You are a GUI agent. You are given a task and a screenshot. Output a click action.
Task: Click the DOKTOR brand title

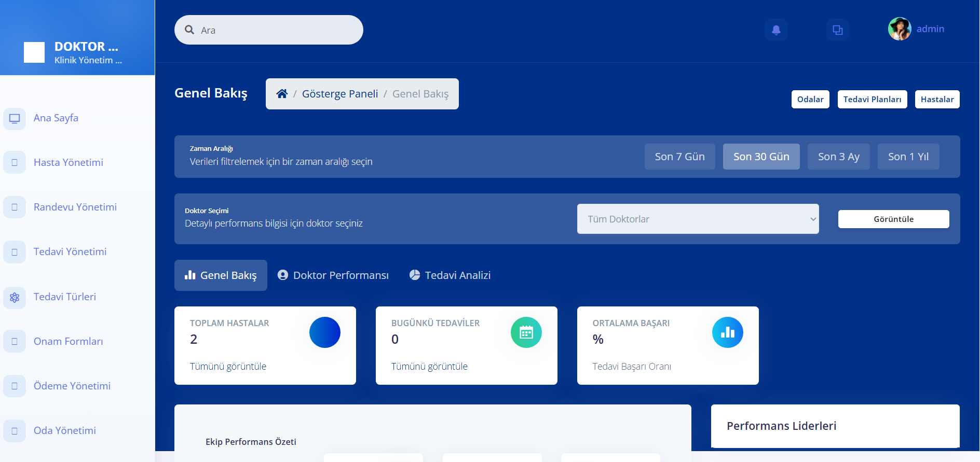pyautogui.click(x=86, y=46)
